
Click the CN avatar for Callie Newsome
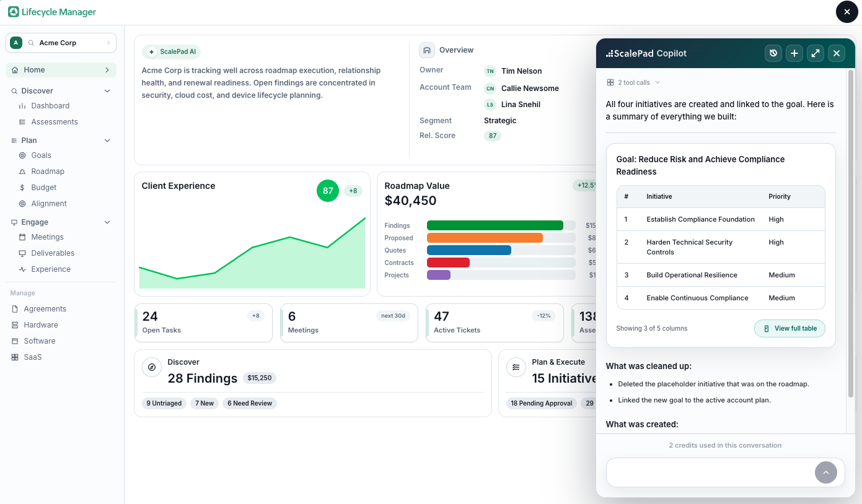click(x=490, y=89)
